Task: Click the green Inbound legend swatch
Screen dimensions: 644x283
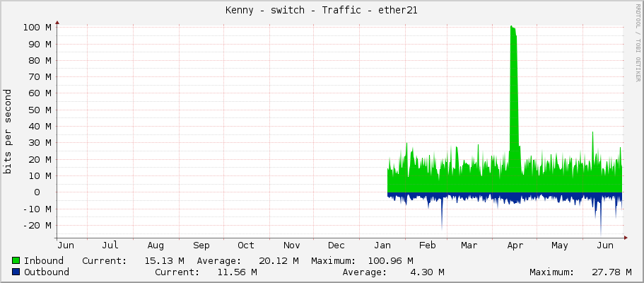Action: point(16,261)
